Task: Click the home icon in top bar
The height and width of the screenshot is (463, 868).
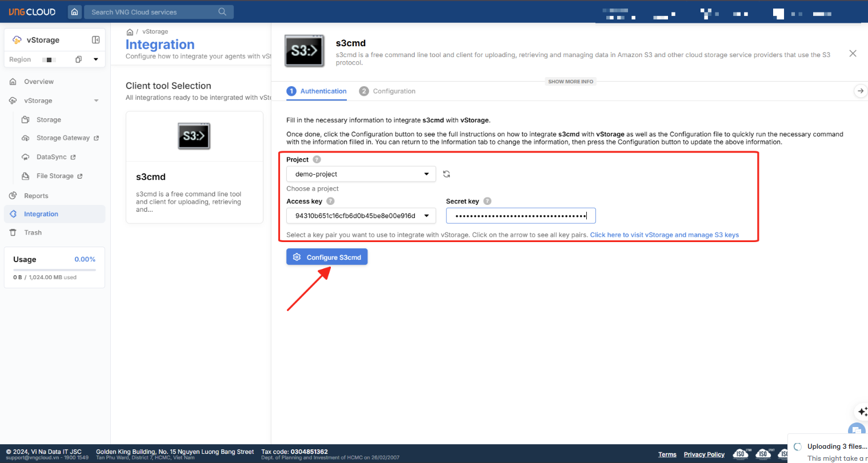Action: [74, 12]
